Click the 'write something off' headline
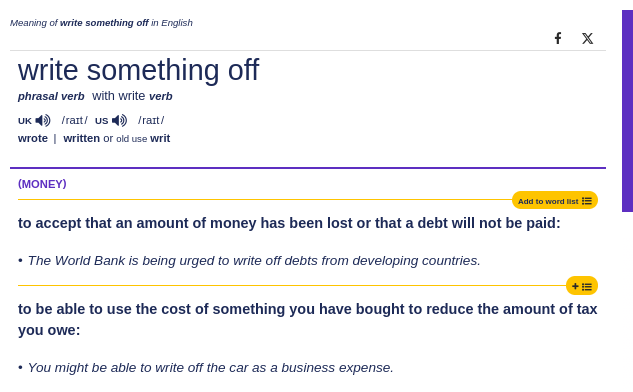Screen dimensions: 633x392 click(x=138, y=70)
